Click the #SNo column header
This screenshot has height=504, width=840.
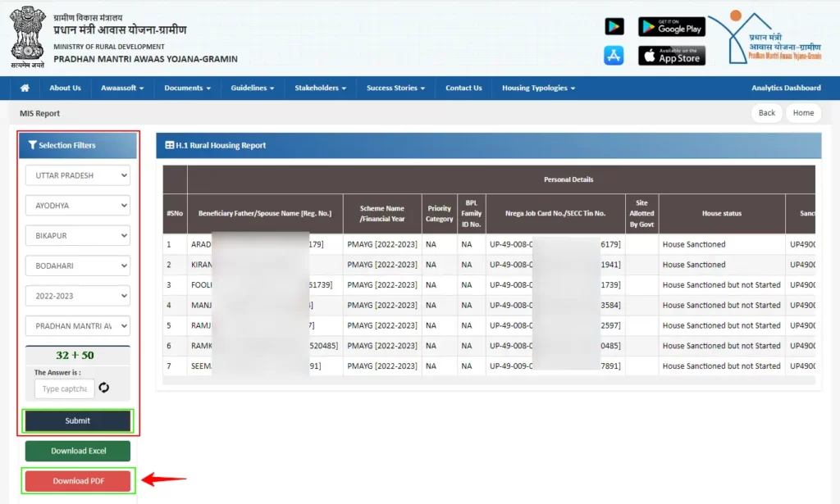(x=175, y=213)
